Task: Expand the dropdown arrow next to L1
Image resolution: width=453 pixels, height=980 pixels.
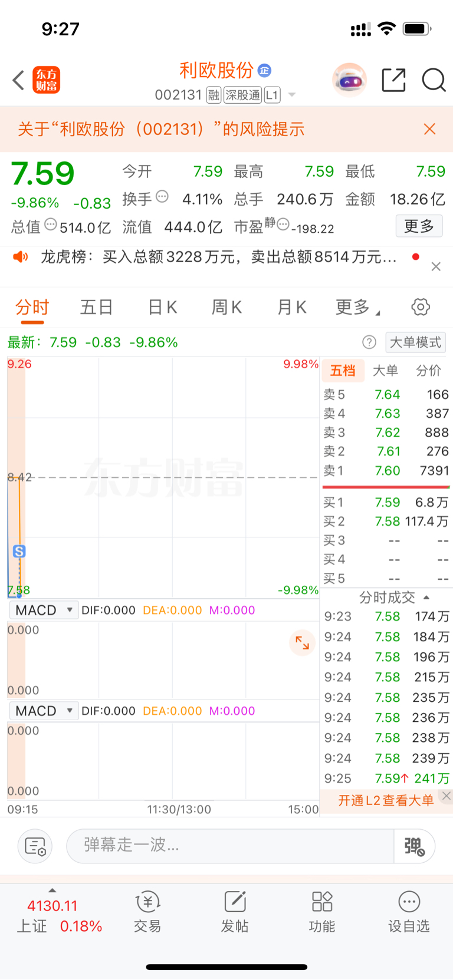Action: [291, 95]
